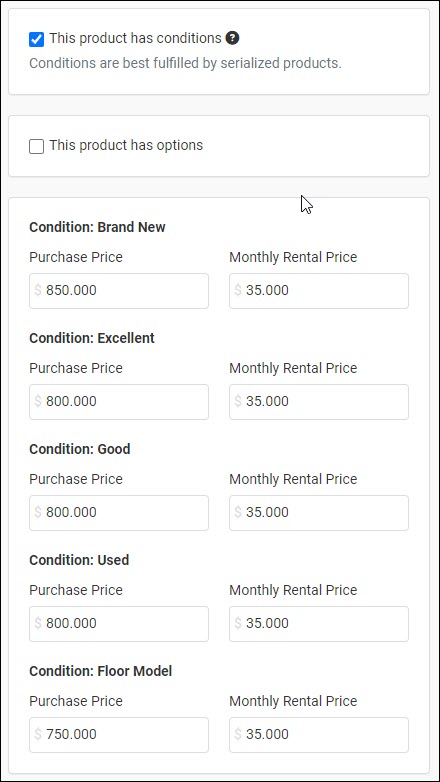This screenshot has width=440, height=782.
Task: Click the This product has options label
Action: (x=126, y=146)
